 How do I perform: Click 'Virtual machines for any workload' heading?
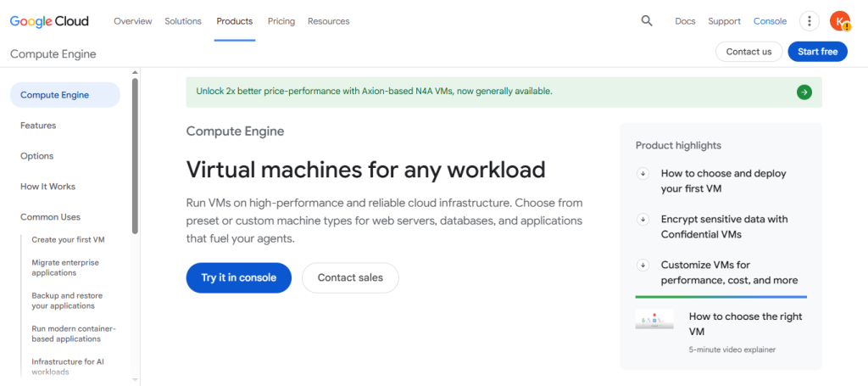pyautogui.click(x=365, y=169)
